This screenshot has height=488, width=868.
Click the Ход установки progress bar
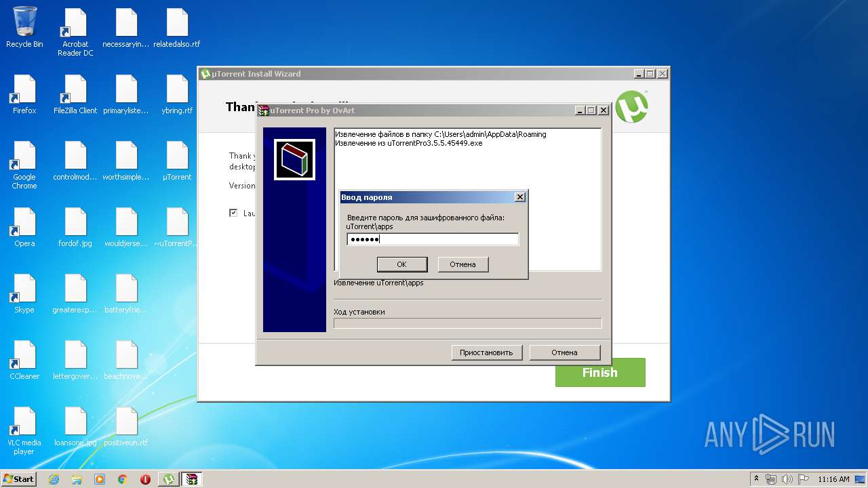468,323
